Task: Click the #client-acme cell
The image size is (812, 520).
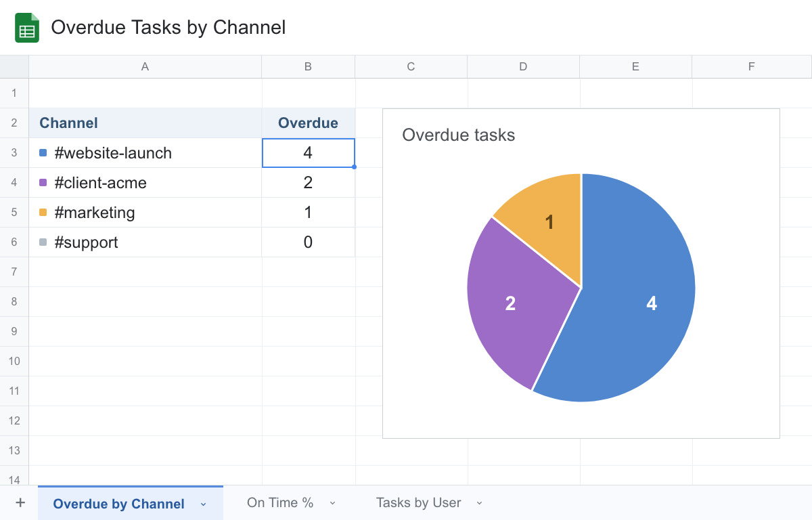Action: [x=145, y=183]
